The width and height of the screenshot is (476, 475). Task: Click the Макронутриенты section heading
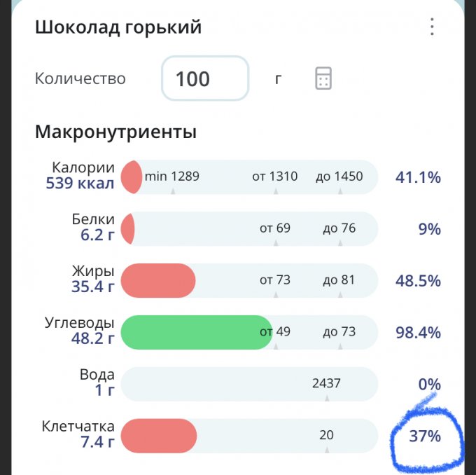point(115,132)
